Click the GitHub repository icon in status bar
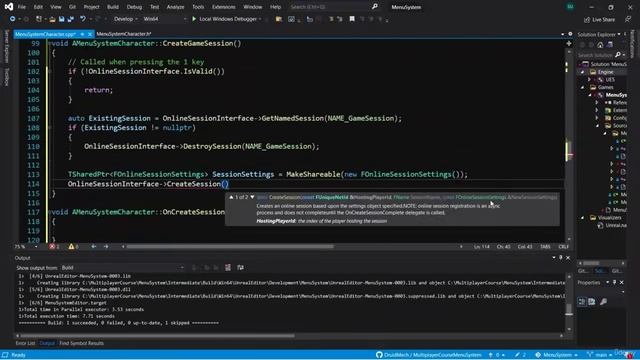640x360 pixels. (x=379, y=355)
